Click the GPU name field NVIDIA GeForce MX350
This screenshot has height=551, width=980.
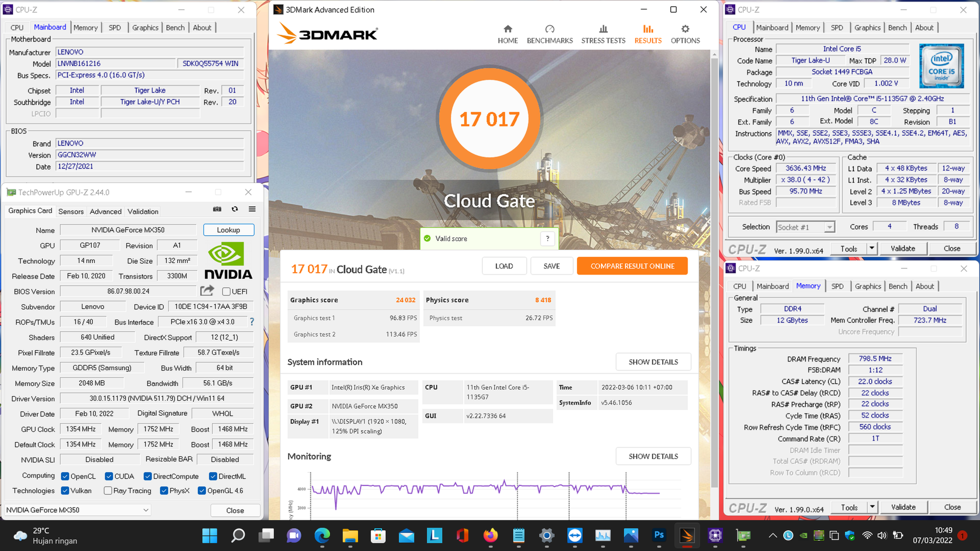coord(128,230)
